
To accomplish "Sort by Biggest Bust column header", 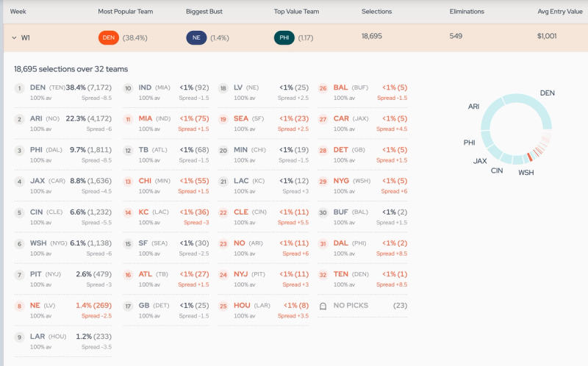I will pos(204,12).
